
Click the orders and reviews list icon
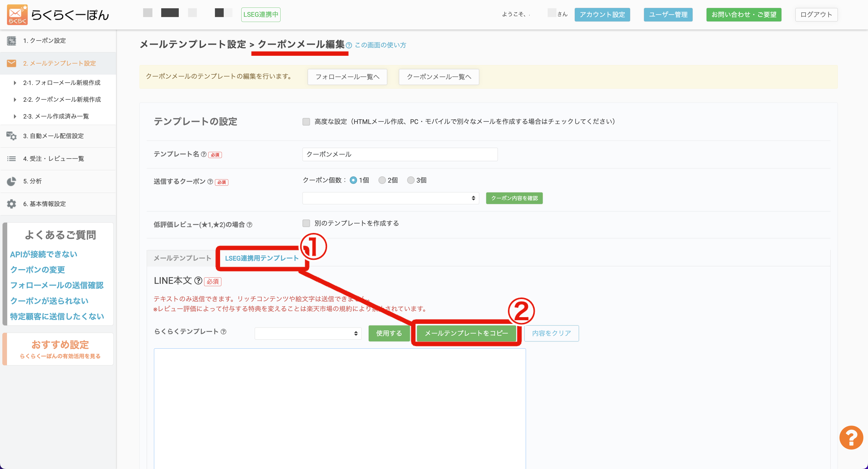click(11, 159)
